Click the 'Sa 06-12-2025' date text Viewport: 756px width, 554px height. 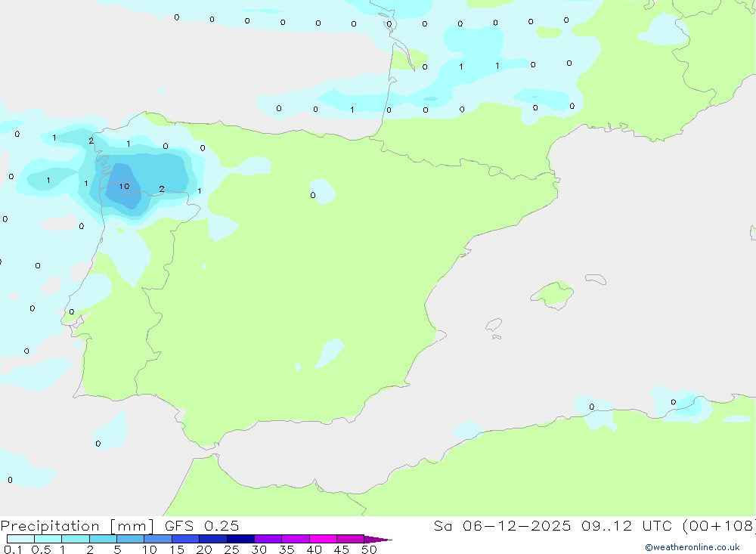coord(502,525)
